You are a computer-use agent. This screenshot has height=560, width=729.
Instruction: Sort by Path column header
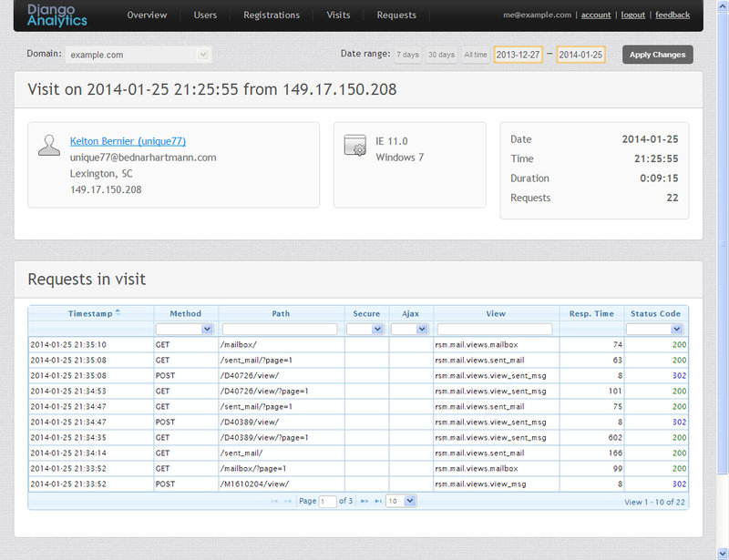(x=281, y=314)
